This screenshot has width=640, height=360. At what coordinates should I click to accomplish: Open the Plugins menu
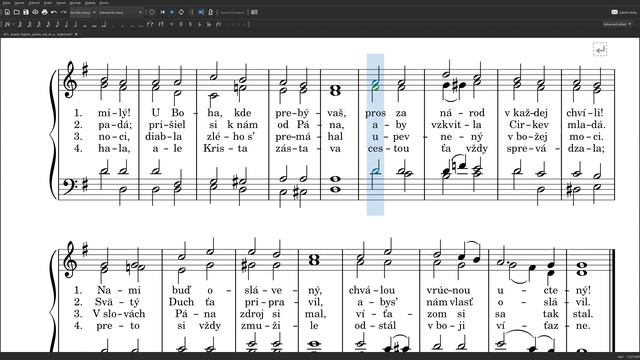90,3
